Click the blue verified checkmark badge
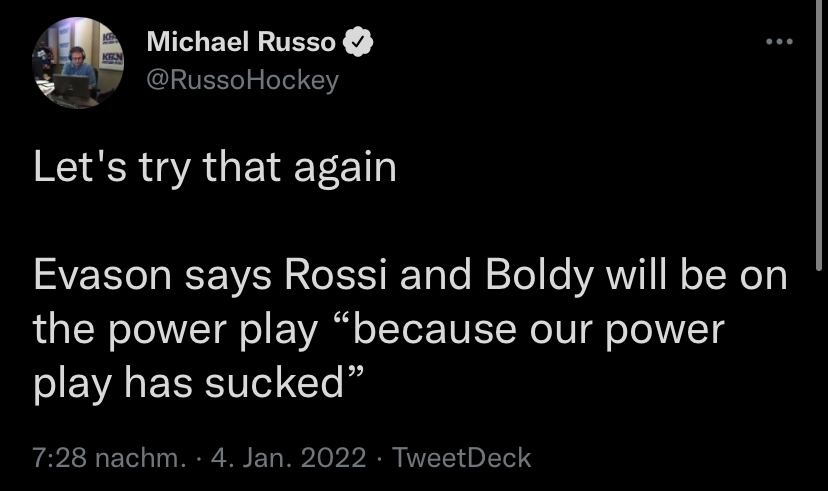The image size is (828, 491). click(x=358, y=43)
